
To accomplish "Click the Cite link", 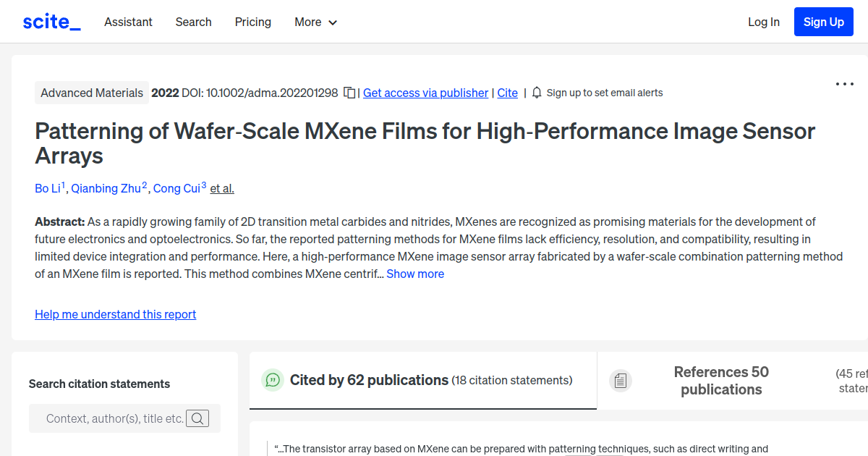I will (x=507, y=93).
